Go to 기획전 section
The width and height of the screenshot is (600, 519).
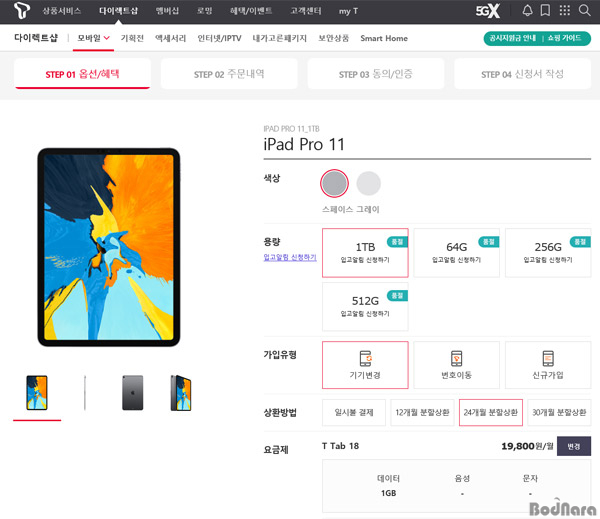(x=132, y=38)
